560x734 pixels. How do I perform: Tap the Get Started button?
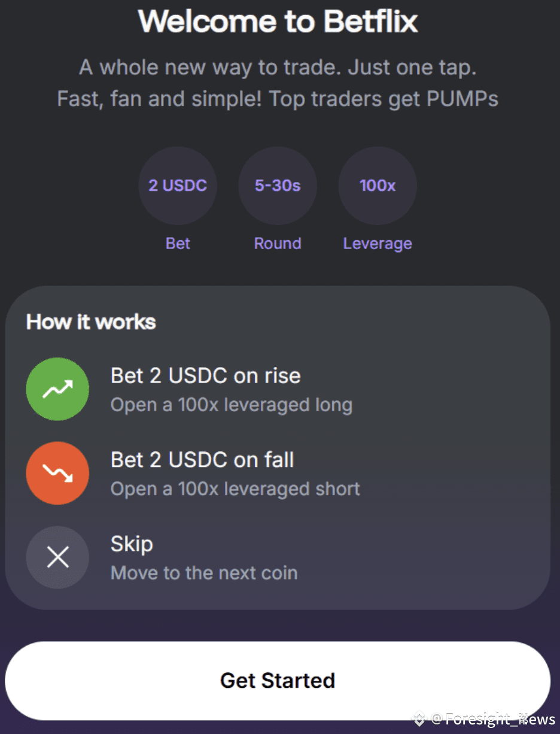click(278, 681)
